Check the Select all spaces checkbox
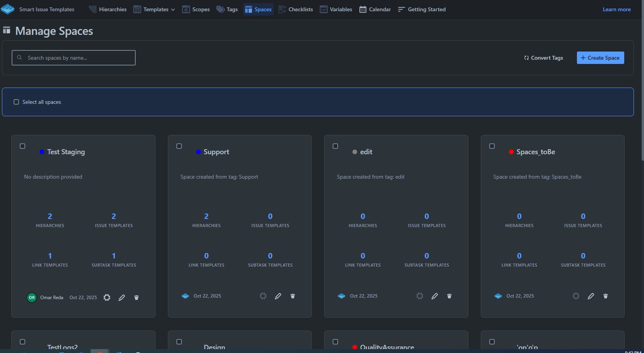644x353 pixels. click(16, 102)
